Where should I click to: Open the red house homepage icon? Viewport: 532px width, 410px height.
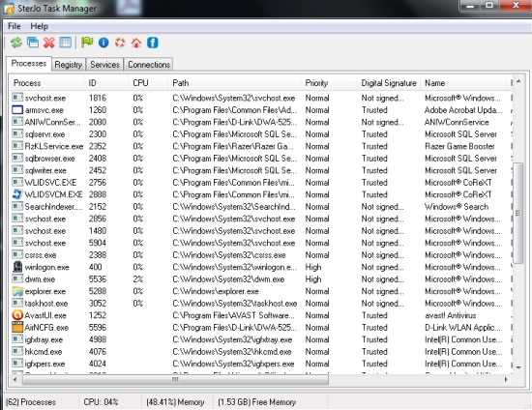coord(136,43)
